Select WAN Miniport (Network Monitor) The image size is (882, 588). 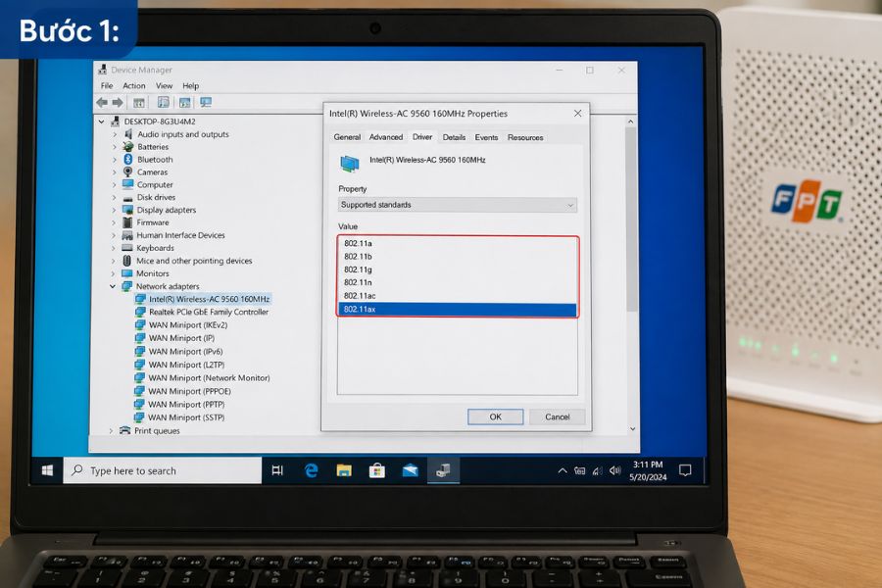point(209,378)
